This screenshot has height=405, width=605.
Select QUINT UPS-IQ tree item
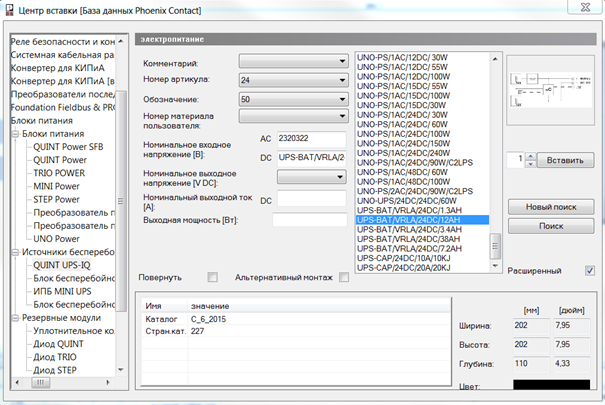pyautogui.click(x=62, y=265)
